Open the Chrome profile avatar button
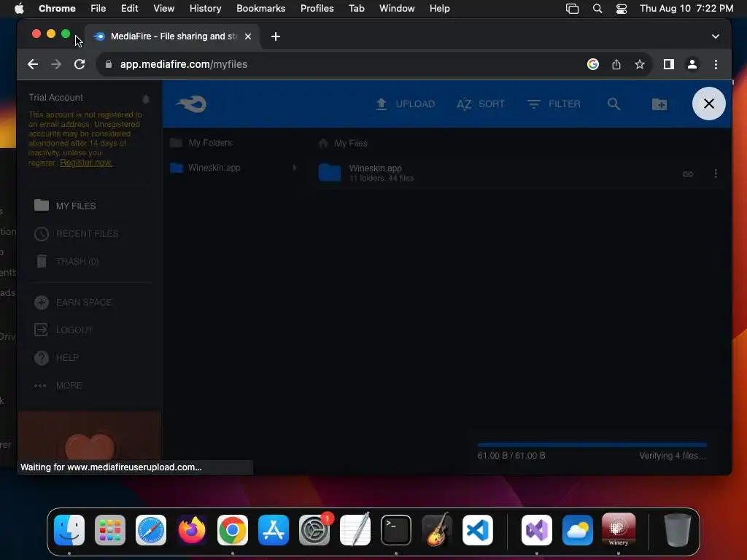This screenshot has width=747, height=560. click(692, 64)
